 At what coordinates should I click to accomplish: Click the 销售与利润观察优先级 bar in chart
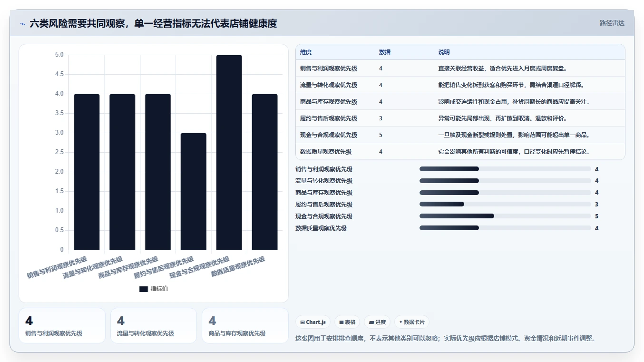tap(87, 172)
